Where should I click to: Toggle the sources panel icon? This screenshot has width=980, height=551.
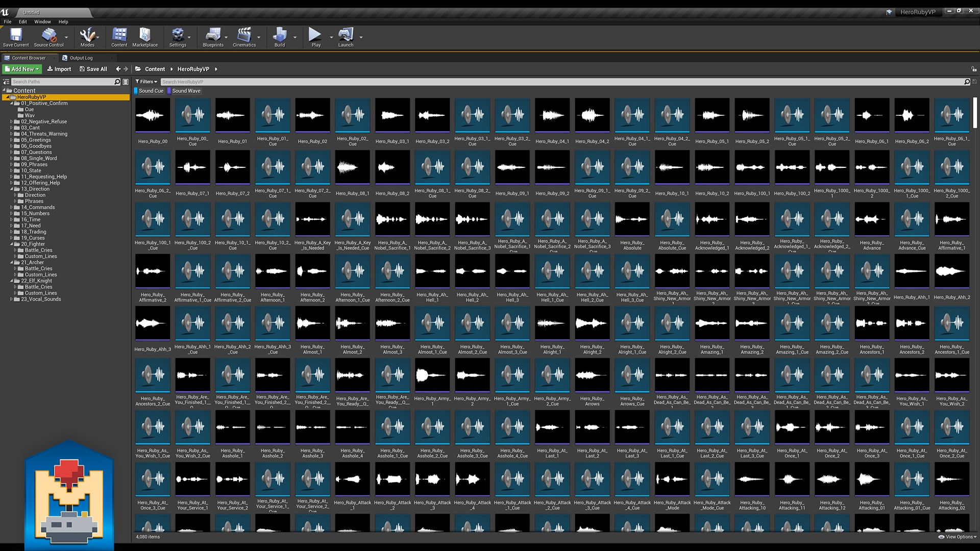tap(6, 82)
